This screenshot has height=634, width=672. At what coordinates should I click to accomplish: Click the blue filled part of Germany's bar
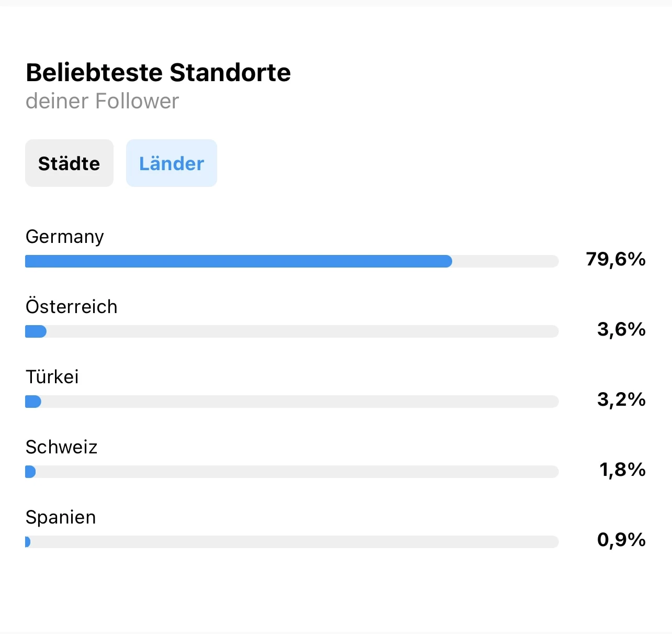click(x=238, y=261)
